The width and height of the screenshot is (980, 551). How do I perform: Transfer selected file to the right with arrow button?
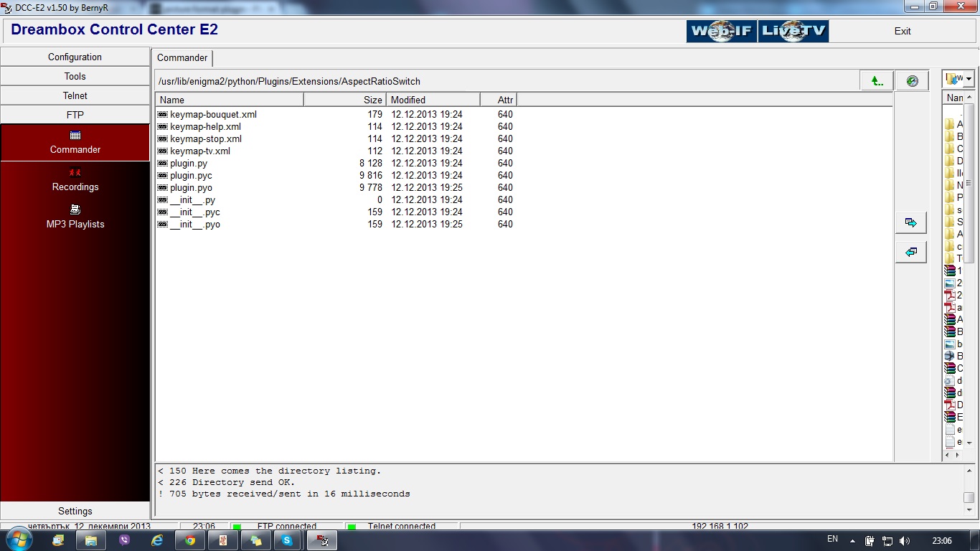click(x=911, y=223)
